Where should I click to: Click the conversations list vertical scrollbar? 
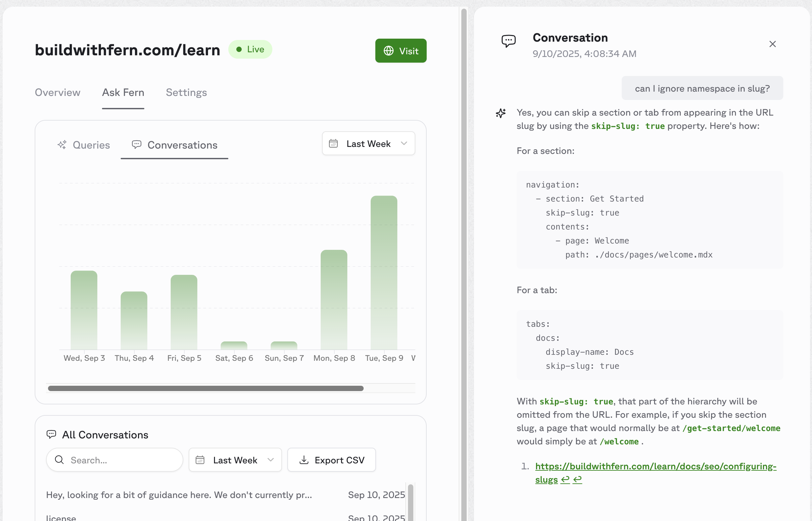(x=411, y=503)
